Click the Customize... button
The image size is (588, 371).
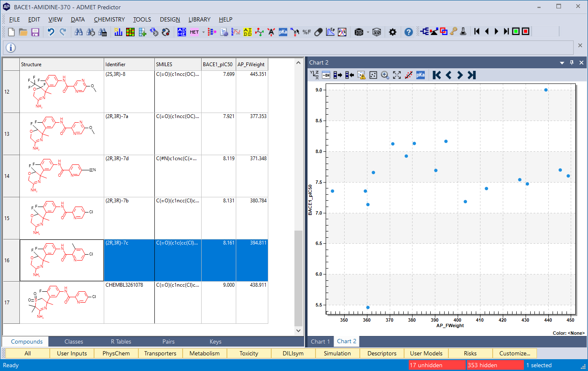point(515,353)
